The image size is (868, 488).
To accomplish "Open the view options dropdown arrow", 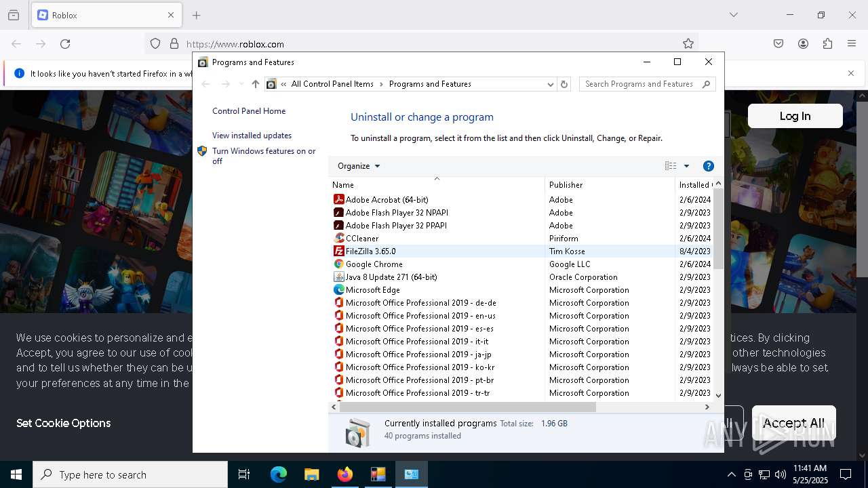I will 686,166.
